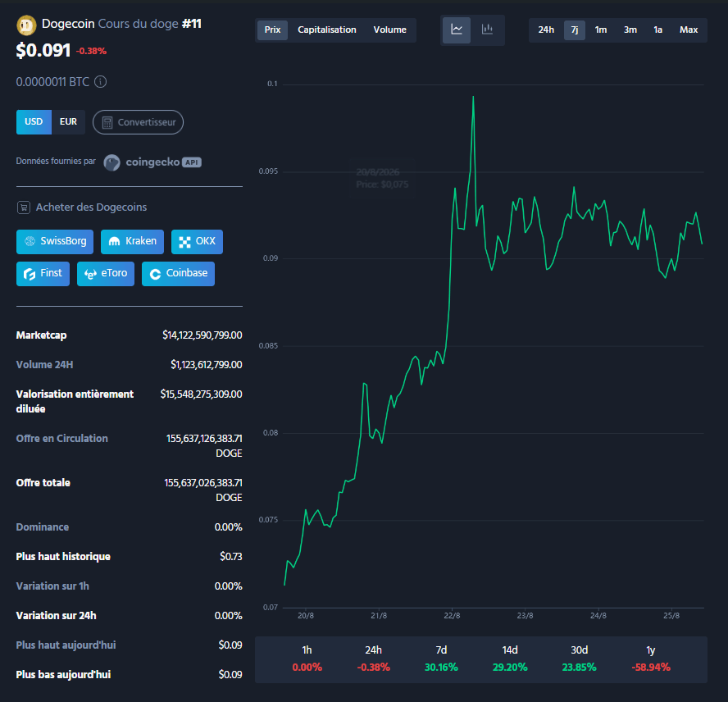This screenshot has height=702, width=728.
Task: Click the 14d change 29.20%
Action: (x=510, y=668)
